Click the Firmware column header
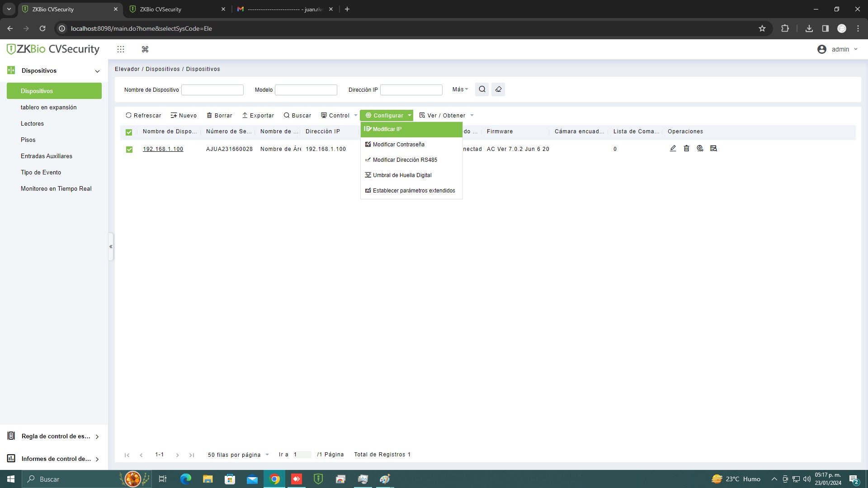Viewport: 868px width, 488px height. tap(500, 131)
